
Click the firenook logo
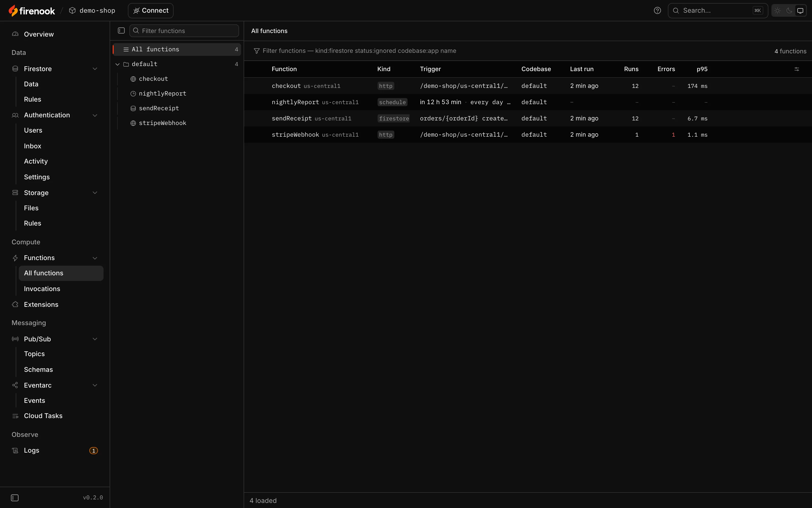tap(31, 11)
